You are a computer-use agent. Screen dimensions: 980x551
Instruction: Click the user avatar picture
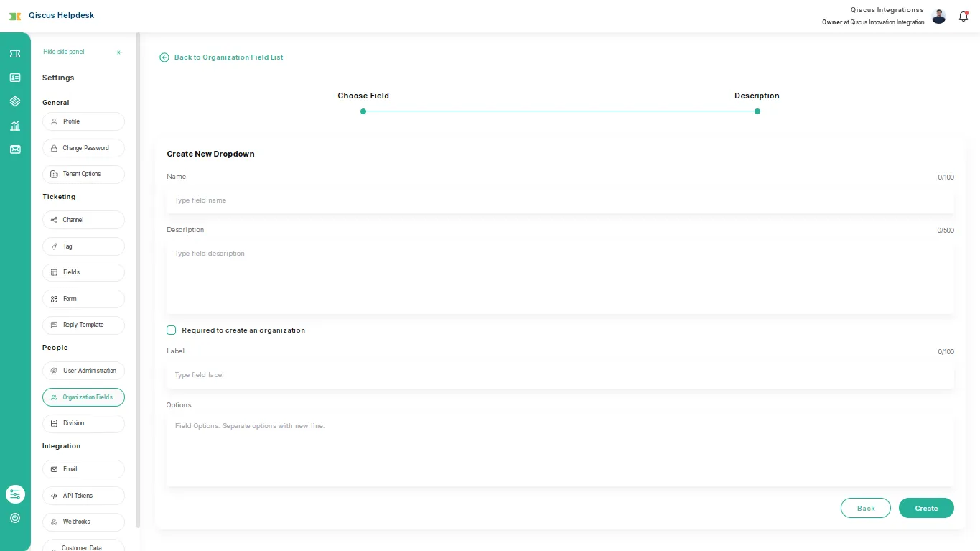(938, 17)
